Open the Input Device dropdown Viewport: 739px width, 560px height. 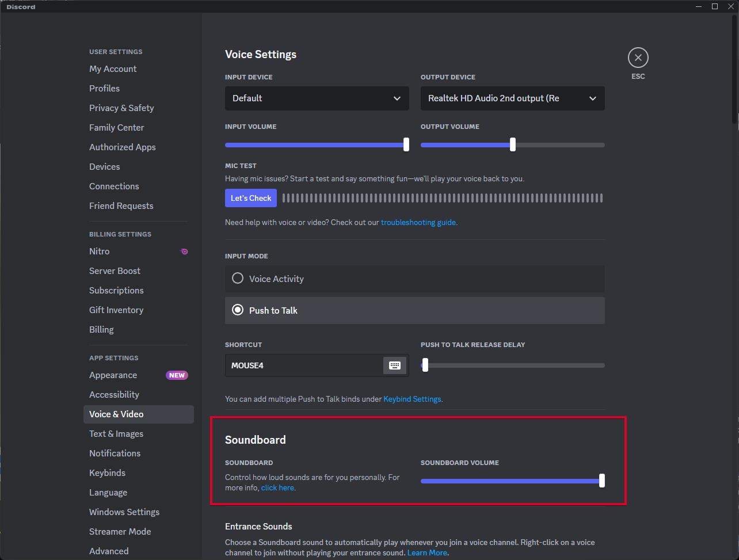pyautogui.click(x=317, y=98)
